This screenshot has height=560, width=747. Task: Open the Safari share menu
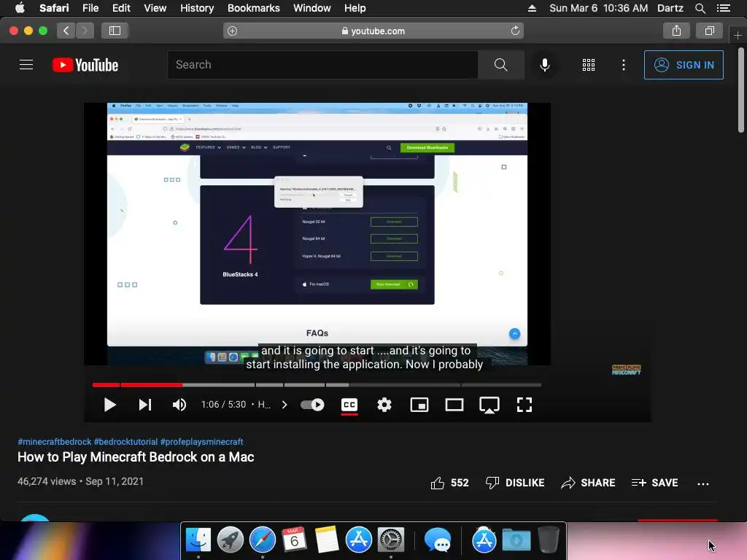pos(676,31)
